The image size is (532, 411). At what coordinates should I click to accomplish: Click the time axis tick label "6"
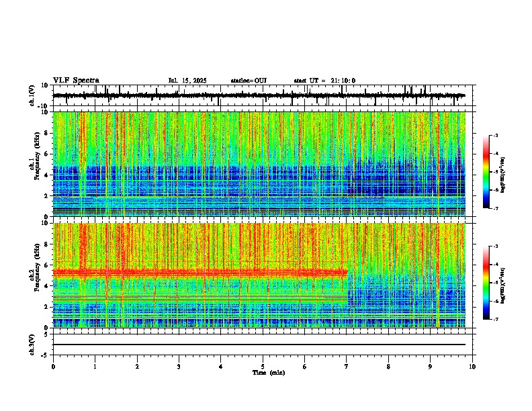click(305, 367)
